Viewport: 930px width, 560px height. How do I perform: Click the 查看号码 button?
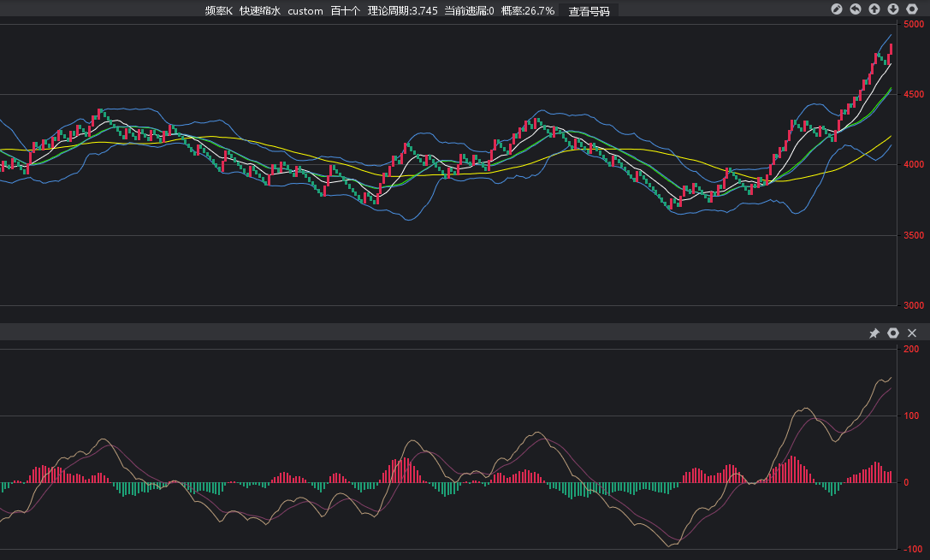[589, 11]
